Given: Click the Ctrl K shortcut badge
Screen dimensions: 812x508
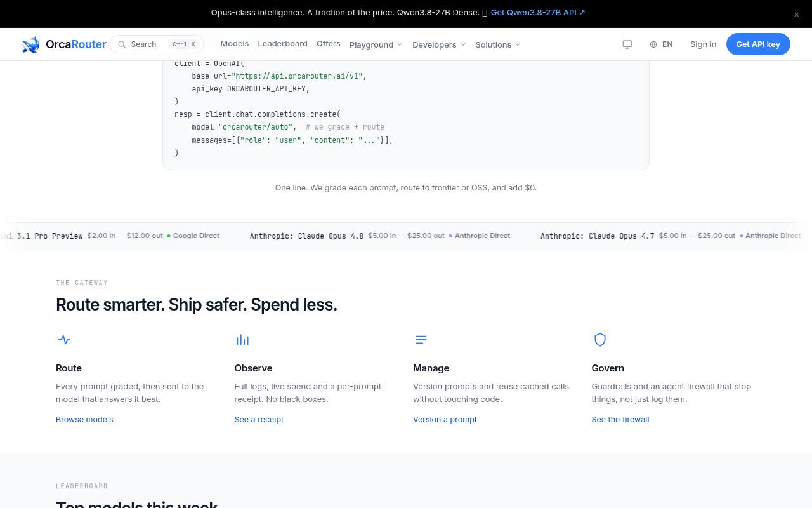Looking at the screenshot, I should coord(184,44).
